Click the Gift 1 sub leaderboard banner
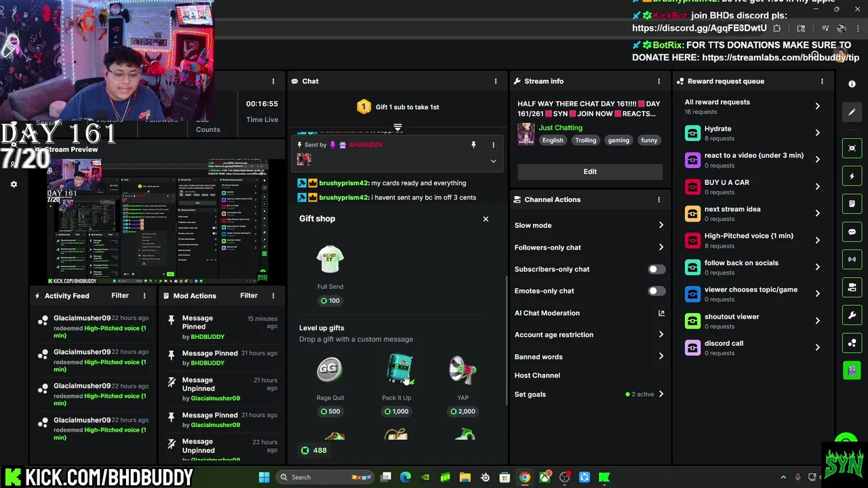Viewport: 868px width, 488px height. point(398,107)
